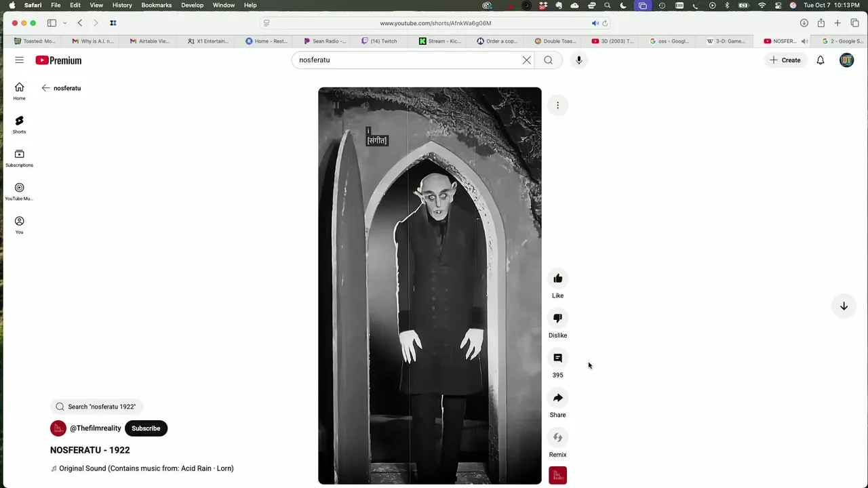Open the Safari share sheet
Image resolution: width=868 pixels, height=488 pixels.
pos(821,23)
